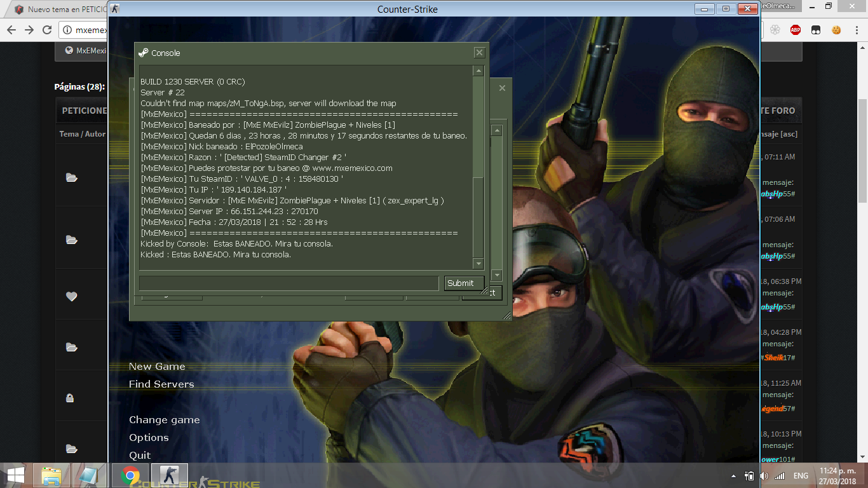This screenshot has height=488, width=868.
Task: Click the padlock icon in forum thread list
Action: point(70,398)
